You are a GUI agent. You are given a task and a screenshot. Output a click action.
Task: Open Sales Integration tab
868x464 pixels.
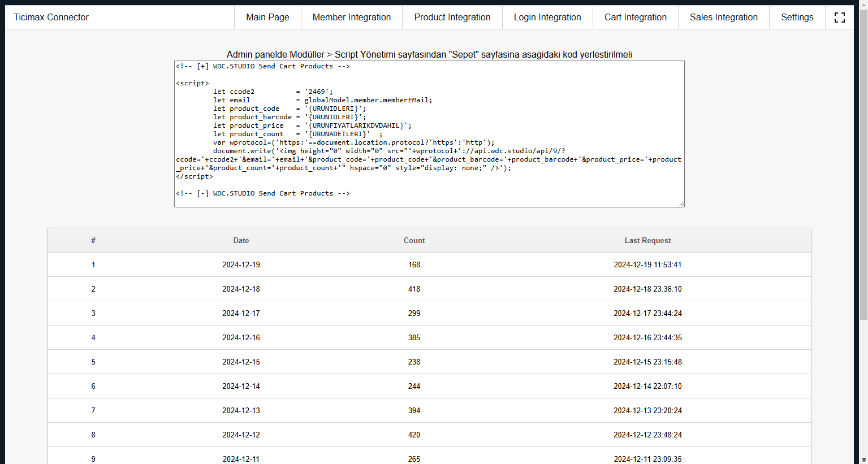click(x=724, y=18)
